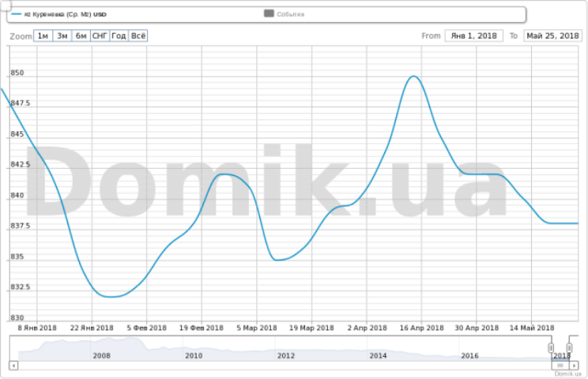Click the 19 Мар 2018 axis label
588x379 pixels.
pyautogui.click(x=311, y=328)
